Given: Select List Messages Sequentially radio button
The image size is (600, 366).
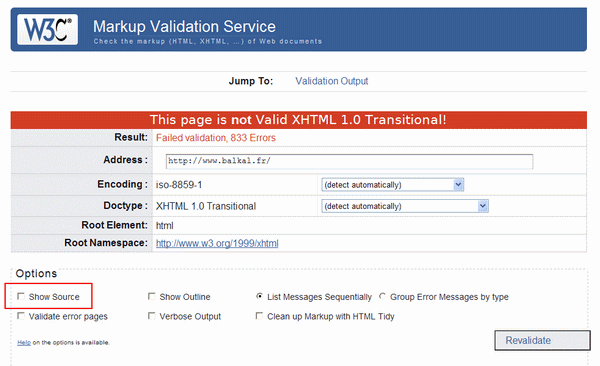Looking at the screenshot, I should click(x=259, y=296).
